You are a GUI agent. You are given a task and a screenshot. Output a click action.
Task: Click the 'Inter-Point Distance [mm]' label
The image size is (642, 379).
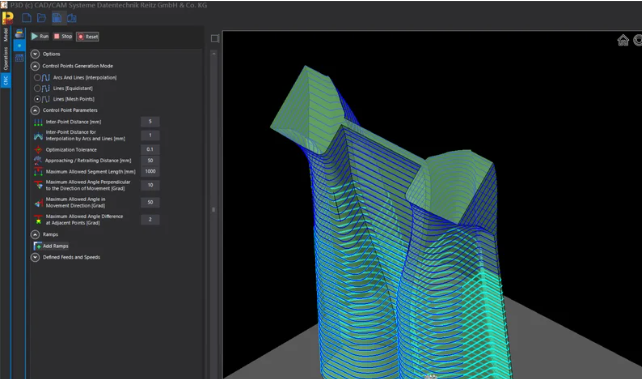coord(73,122)
